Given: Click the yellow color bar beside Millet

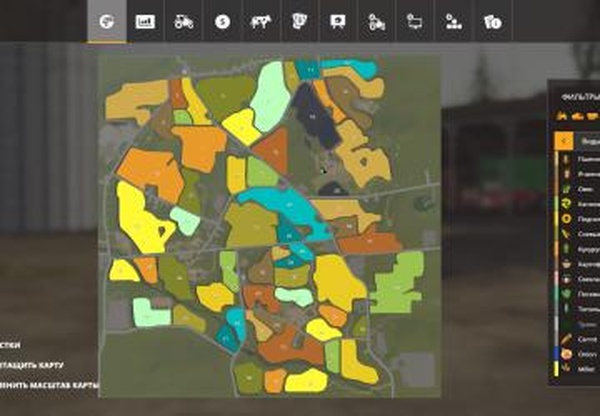Looking at the screenshot, I should 557,369.
